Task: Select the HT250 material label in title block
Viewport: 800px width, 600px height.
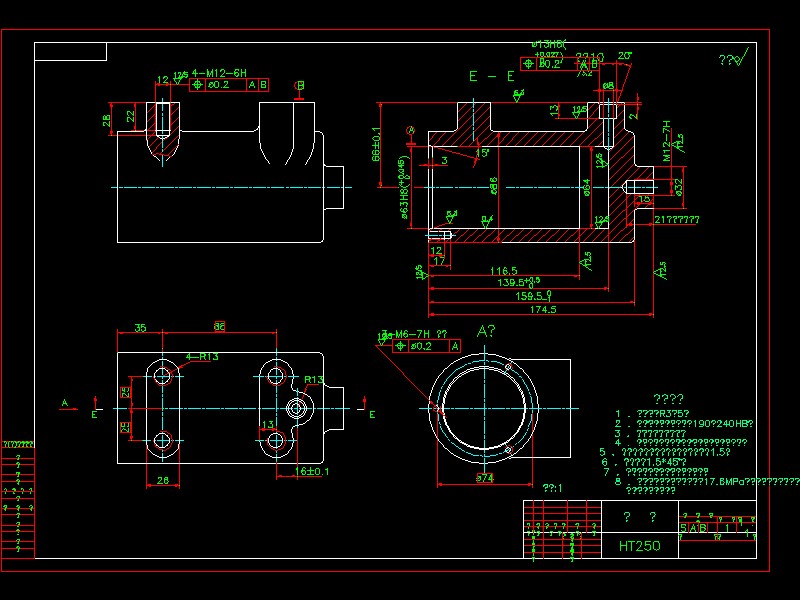Action: click(x=639, y=546)
